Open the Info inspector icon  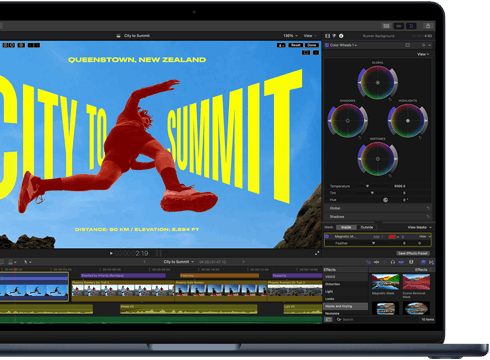click(341, 36)
